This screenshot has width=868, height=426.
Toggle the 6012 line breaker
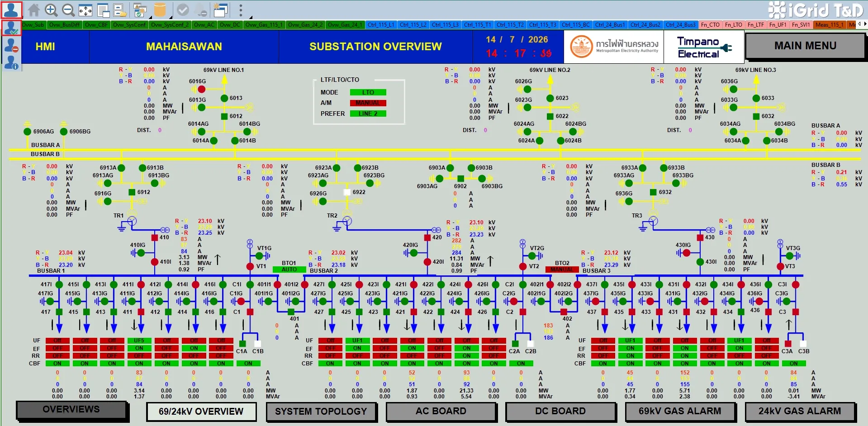click(224, 116)
